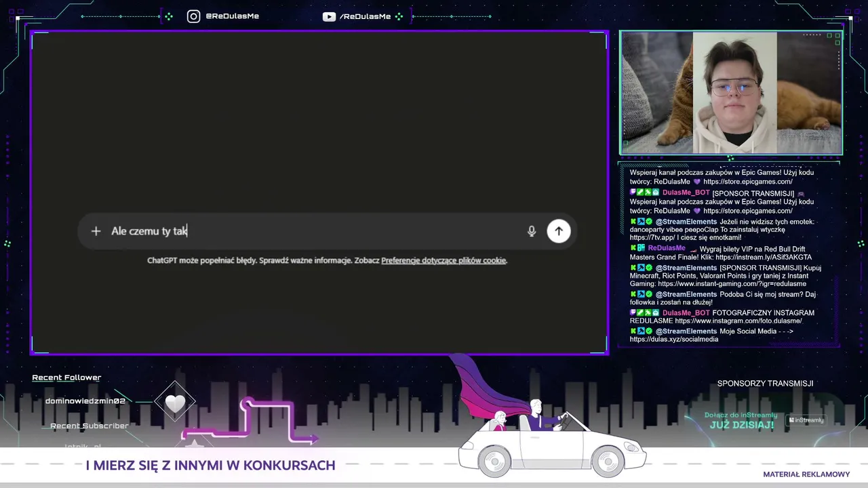Click @StreamElements name beside "Podoba Ci się"

686,294
